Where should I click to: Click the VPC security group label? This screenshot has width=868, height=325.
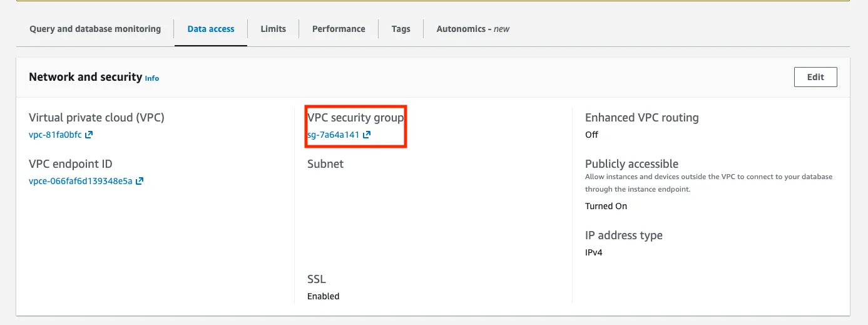(355, 118)
